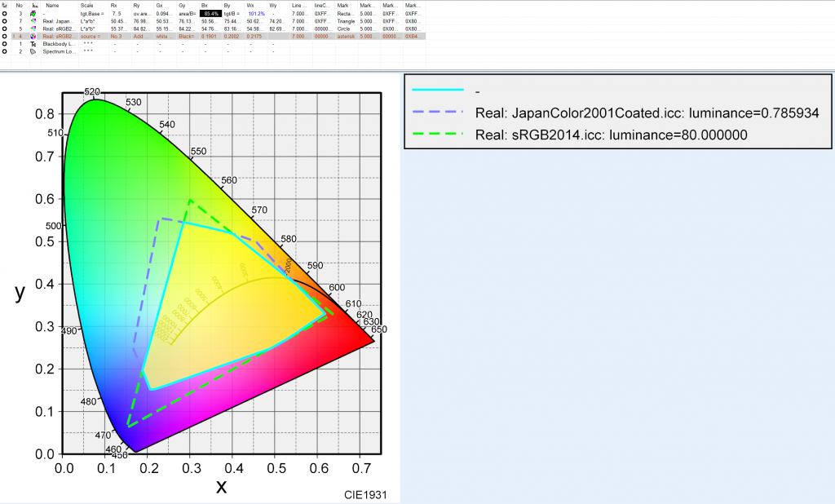Click the Gy column header
Image resolution: width=835 pixels, height=504 pixels.
(182, 6)
